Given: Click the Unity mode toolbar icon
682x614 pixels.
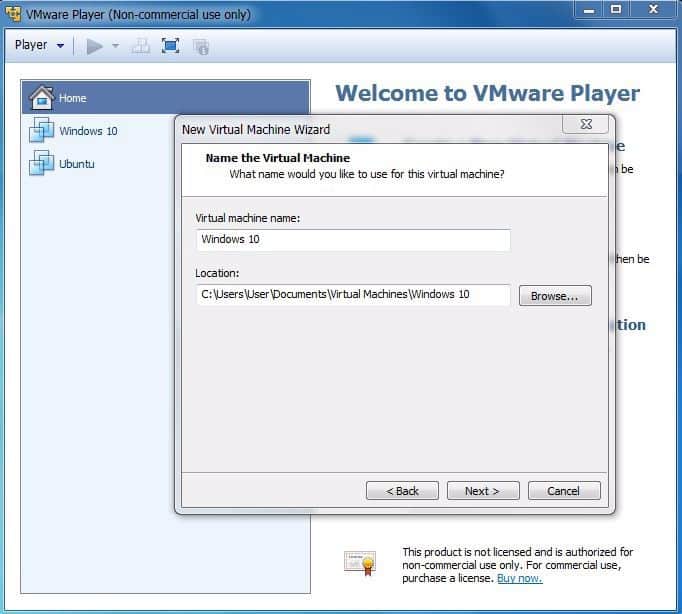Looking at the screenshot, I should (201, 47).
